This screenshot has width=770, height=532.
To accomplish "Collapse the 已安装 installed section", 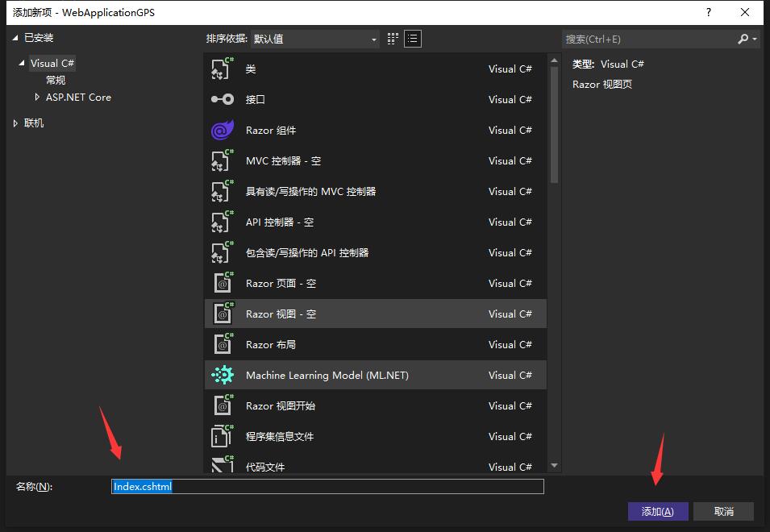I will click(16, 38).
